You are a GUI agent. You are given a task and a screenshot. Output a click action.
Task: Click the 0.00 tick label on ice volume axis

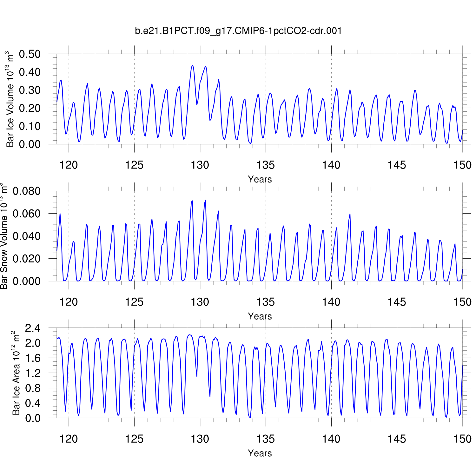[x=30, y=144]
